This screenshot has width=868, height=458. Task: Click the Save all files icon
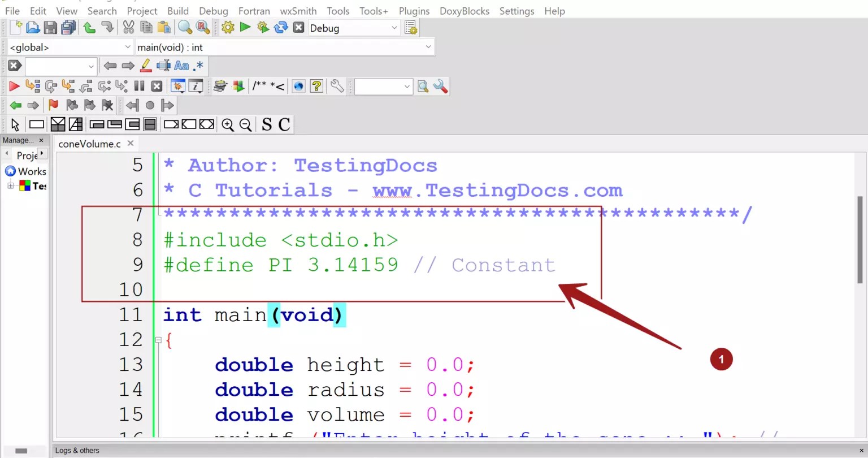click(68, 27)
